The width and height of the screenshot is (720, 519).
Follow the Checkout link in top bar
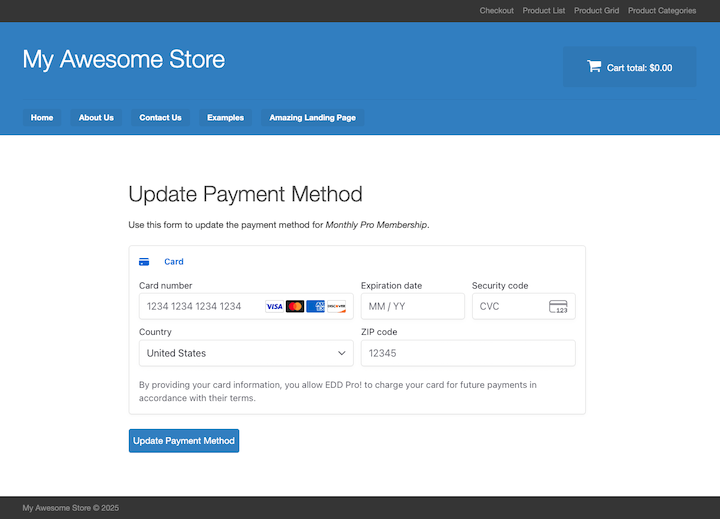point(496,11)
